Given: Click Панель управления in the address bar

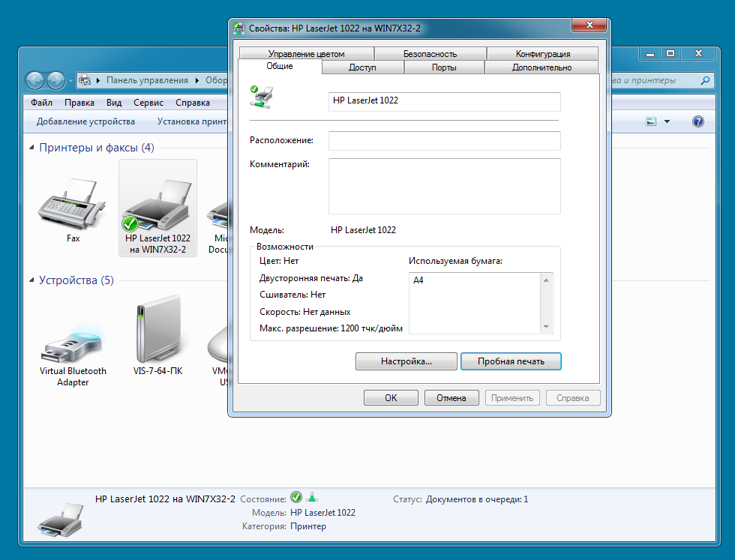Looking at the screenshot, I should pyautogui.click(x=147, y=80).
